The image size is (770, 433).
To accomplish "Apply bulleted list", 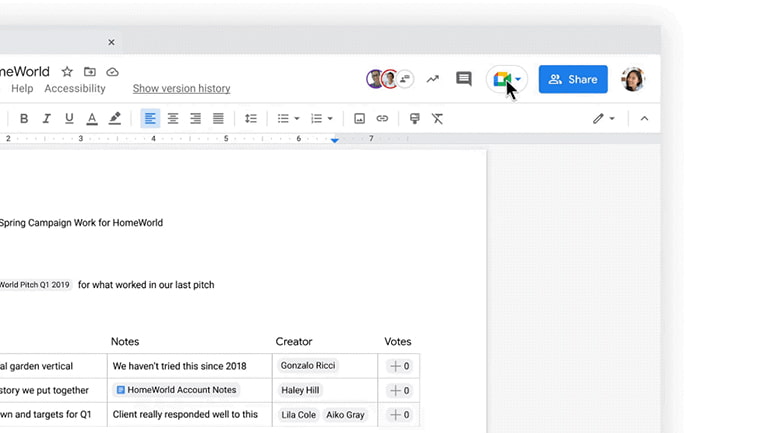I will point(283,118).
